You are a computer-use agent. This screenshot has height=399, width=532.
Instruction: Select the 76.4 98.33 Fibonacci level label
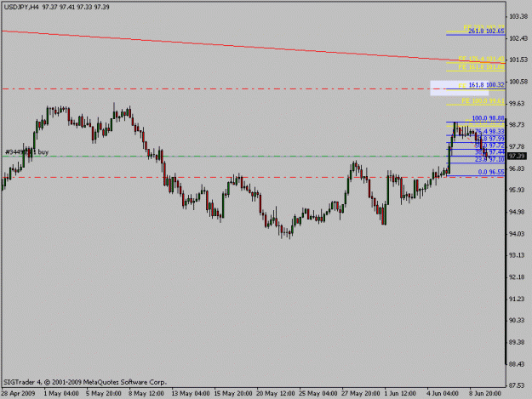pyautogui.click(x=489, y=132)
